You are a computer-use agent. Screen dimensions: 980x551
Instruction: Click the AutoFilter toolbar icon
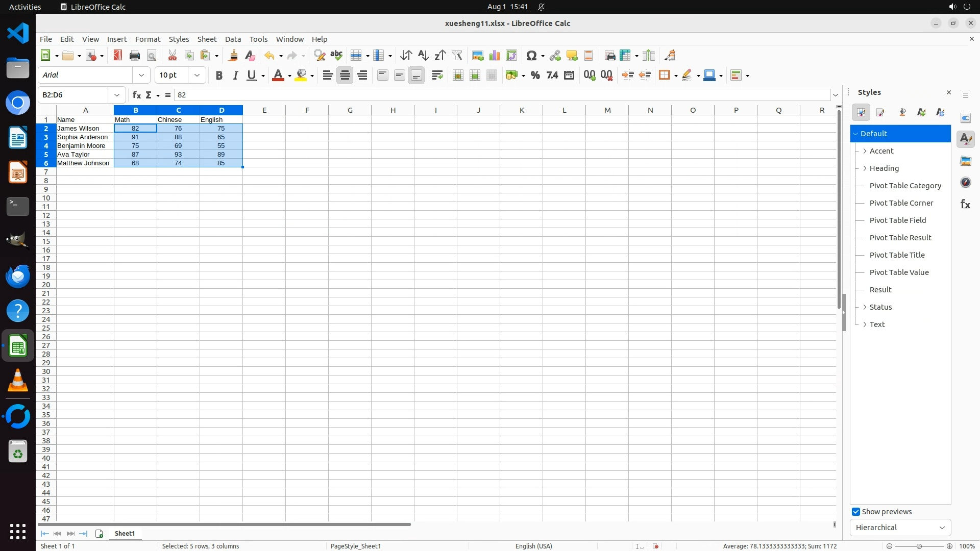coord(457,56)
